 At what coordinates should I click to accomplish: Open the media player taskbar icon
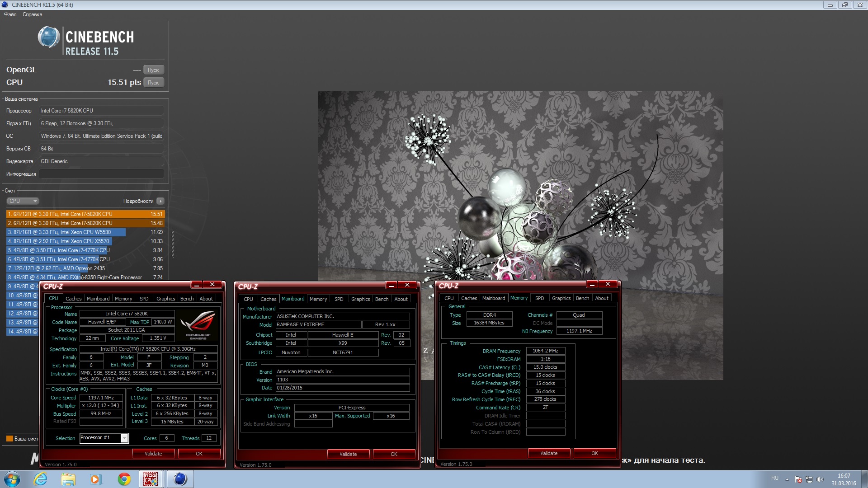(x=95, y=479)
